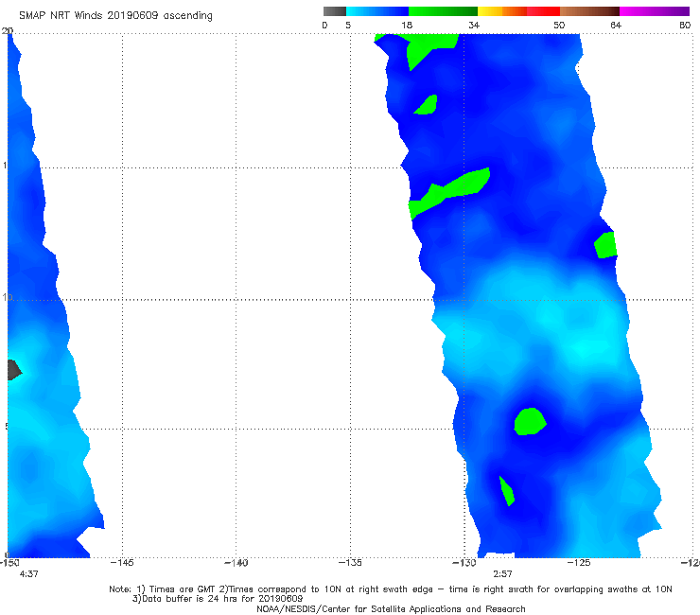The width and height of the screenshot is (700, 615).
Task: Click the green segment of the color bar
Action: coord(443,11)
